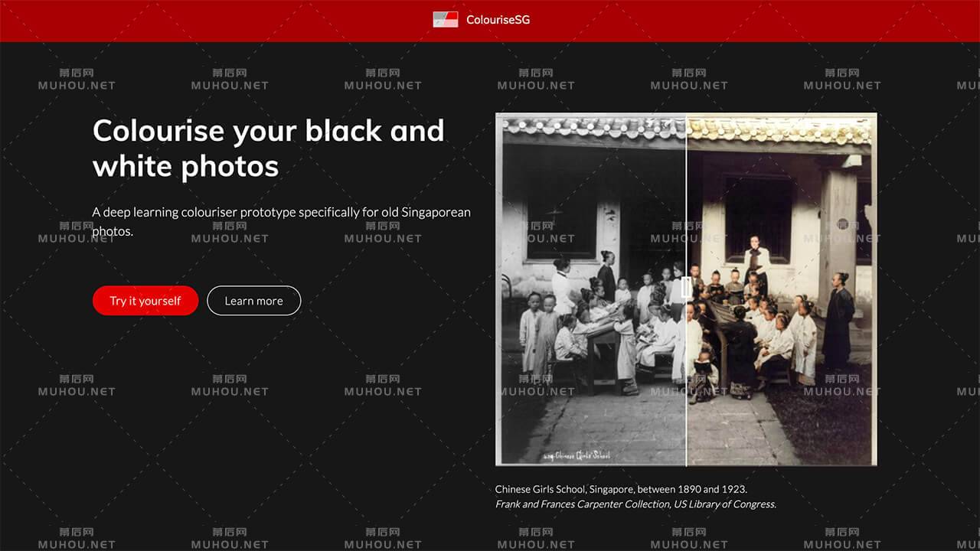Click the ColouriseSG logo icon
The width and height of the screenshot is (980, 551).
[445, 20]
